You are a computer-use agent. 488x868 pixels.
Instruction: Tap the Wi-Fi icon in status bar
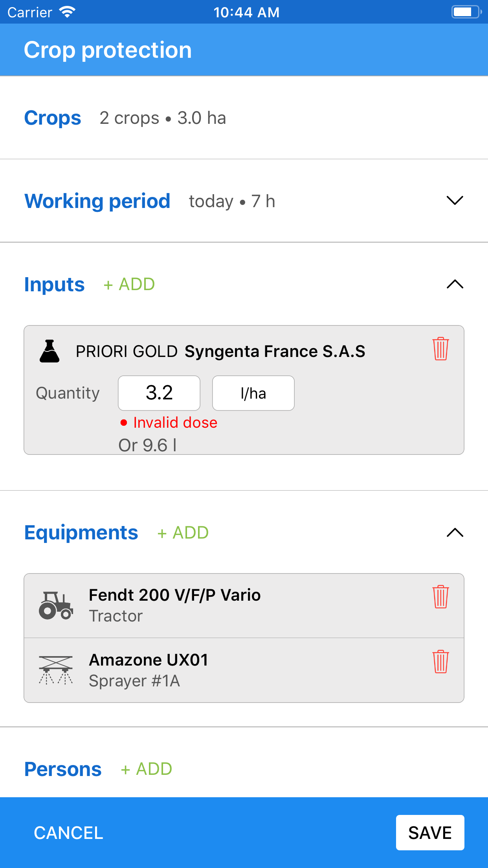(x=67, y=12)
